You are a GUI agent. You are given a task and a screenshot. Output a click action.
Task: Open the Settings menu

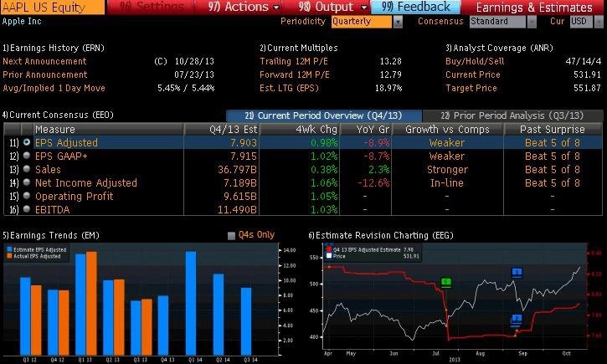pos(152,7)
